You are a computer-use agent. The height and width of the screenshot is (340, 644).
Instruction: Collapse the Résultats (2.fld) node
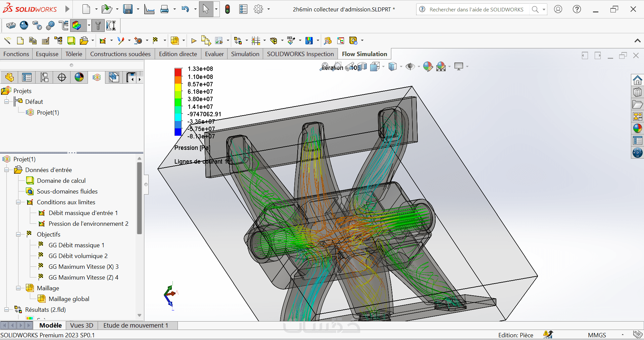coord(6,310)
